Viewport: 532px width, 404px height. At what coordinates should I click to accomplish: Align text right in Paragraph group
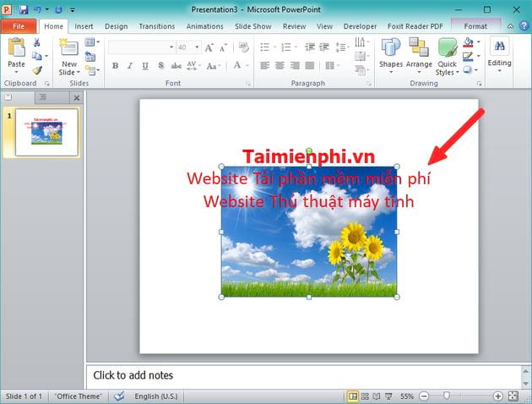tap(295, 66)
